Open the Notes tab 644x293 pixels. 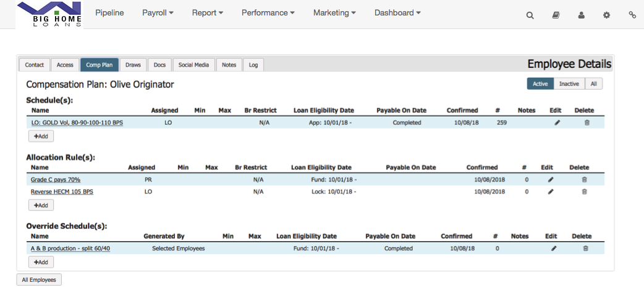229,65
